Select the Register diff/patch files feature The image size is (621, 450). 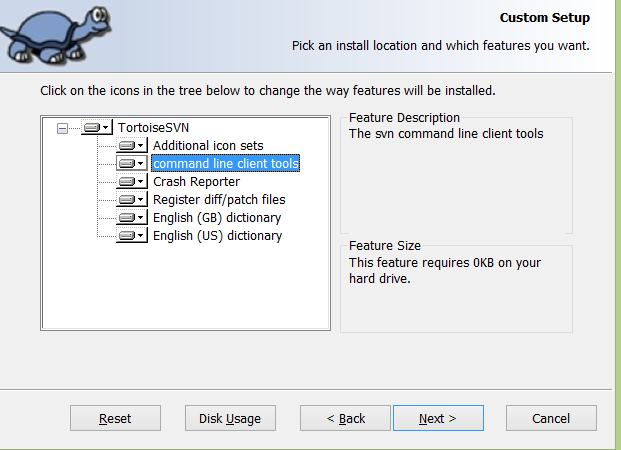[x=219, y=200]
